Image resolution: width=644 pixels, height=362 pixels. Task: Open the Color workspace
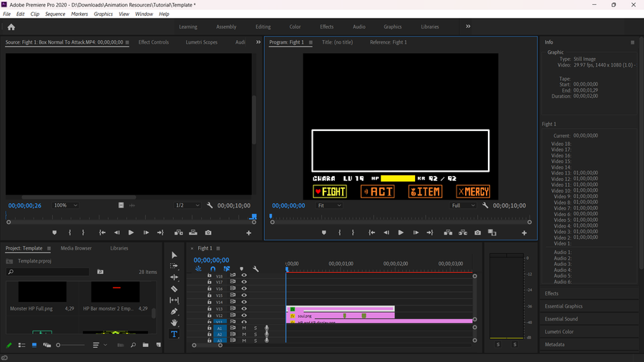(295, 26)
